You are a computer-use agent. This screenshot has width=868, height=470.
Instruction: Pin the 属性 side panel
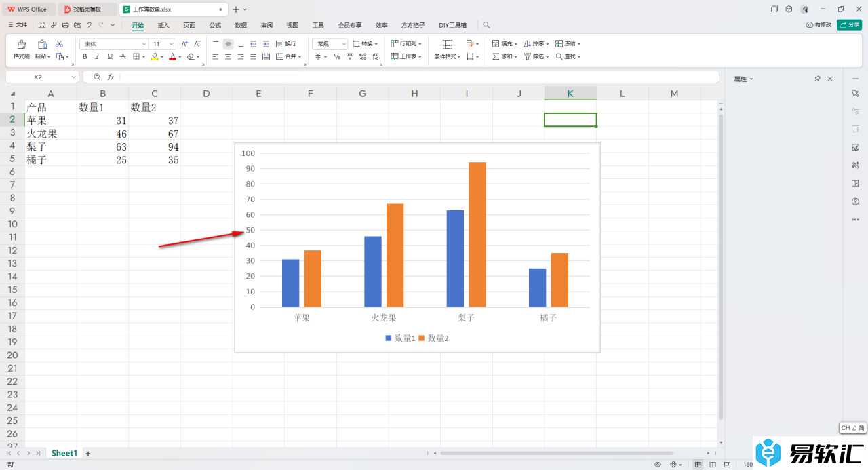coord(817,79)
